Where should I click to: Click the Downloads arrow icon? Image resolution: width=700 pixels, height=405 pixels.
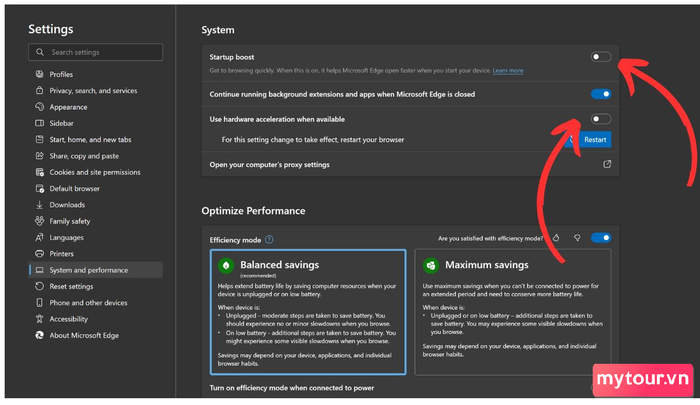point(39,205)
